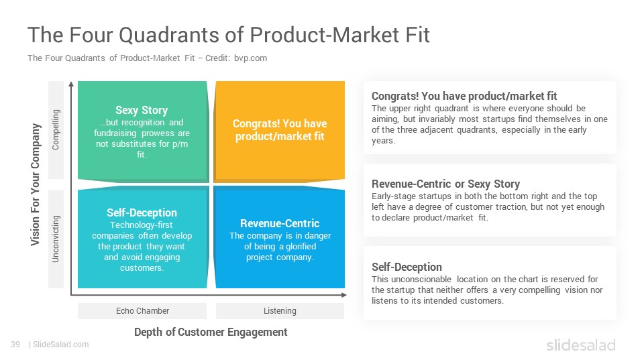Viewport: 644px width, 362px height.
Task: Click Vision For Your Company axis title
Action: [36, 185]
